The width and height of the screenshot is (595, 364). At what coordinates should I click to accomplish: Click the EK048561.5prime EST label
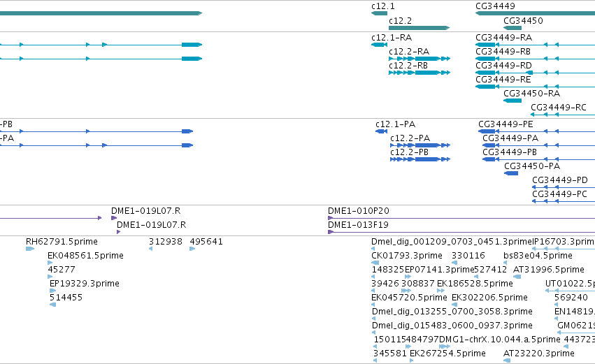click(x=85, y=256)
